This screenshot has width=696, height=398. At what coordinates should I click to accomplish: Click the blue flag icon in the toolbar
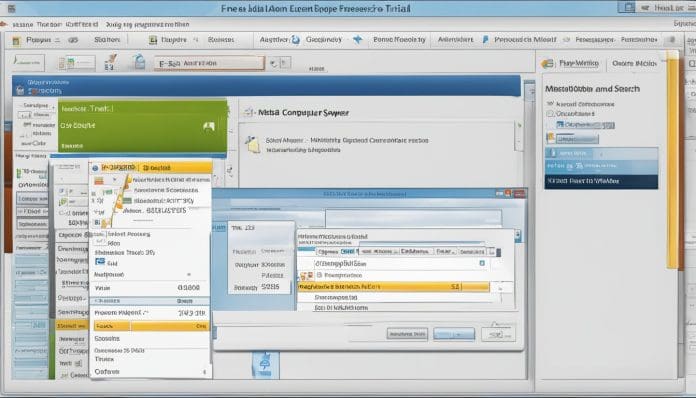tap(485, 39)
